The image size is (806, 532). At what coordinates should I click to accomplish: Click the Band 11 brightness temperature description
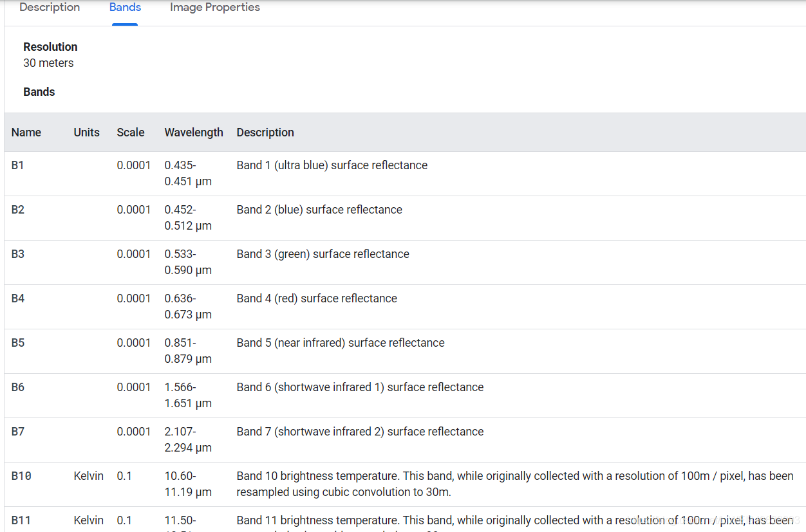coord(515,522)
